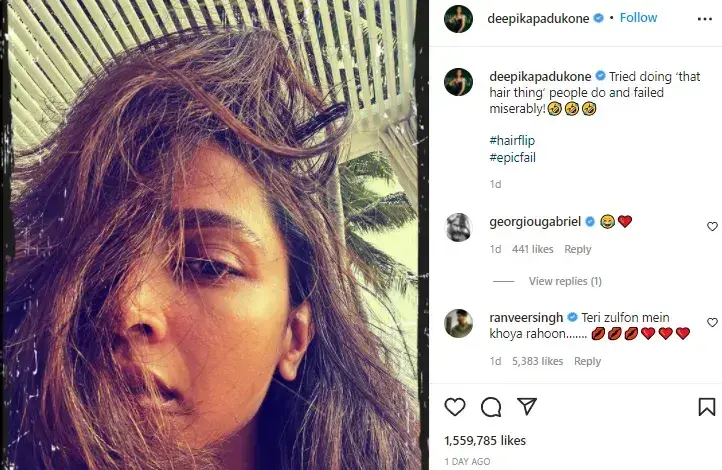Like georgiougabriel's comment
This screenshot has height=470, width=722.
click(x=712, y=226)
